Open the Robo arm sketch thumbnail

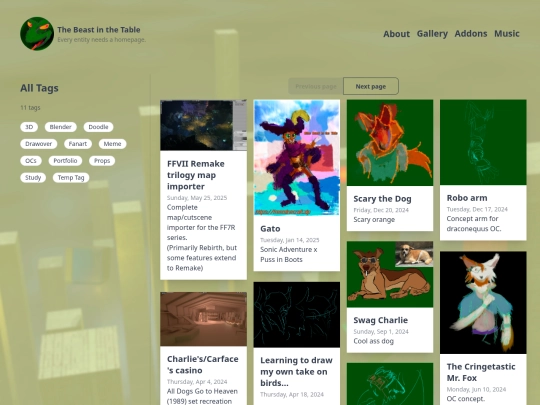coord(483,142)
